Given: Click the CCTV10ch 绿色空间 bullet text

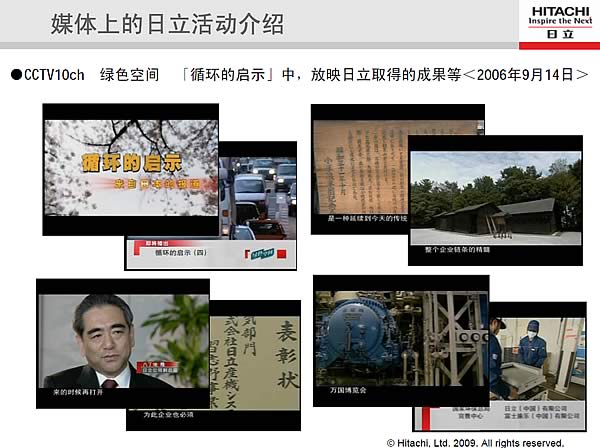Looking at the screenshot, I should click(85, 75).
